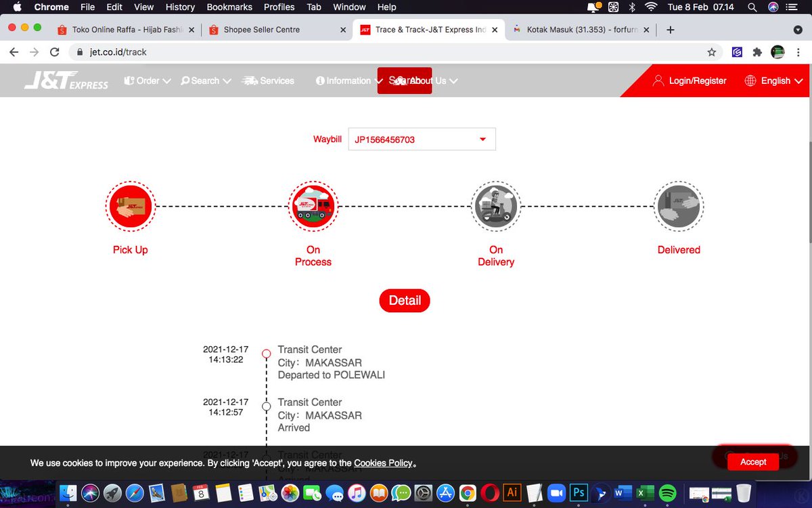Open the Bookmarks menu
Image resolution: width=812 pixels, height=508 pixels.
(229, 7)
